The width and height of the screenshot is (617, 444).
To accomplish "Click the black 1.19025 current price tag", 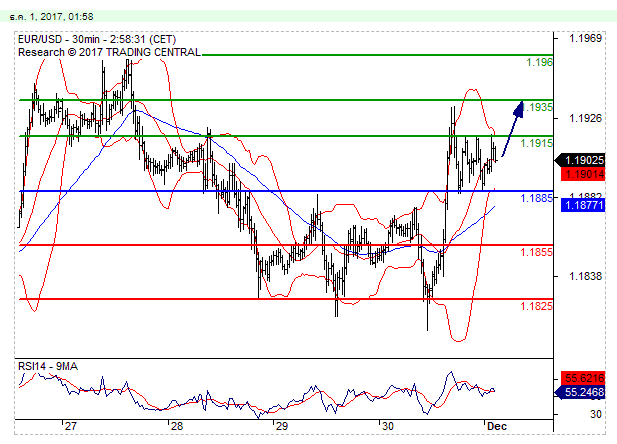I will (x=580, y=160).
